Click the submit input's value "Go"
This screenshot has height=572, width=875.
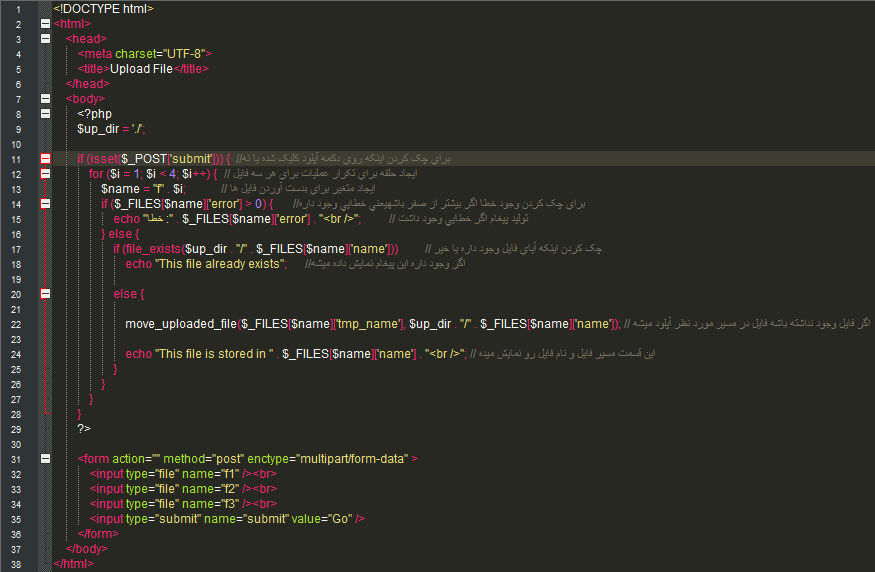340,519
